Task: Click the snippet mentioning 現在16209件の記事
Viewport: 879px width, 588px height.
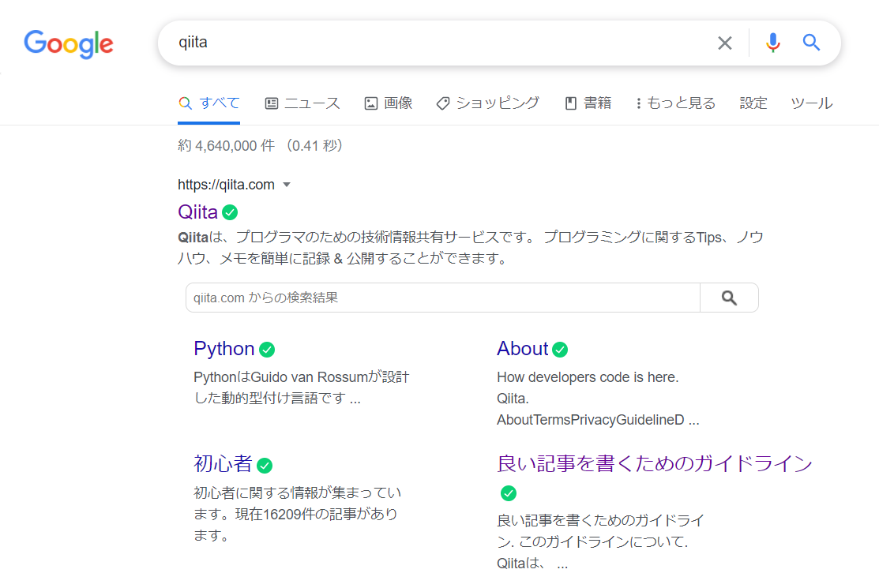Action: (296, 514)
